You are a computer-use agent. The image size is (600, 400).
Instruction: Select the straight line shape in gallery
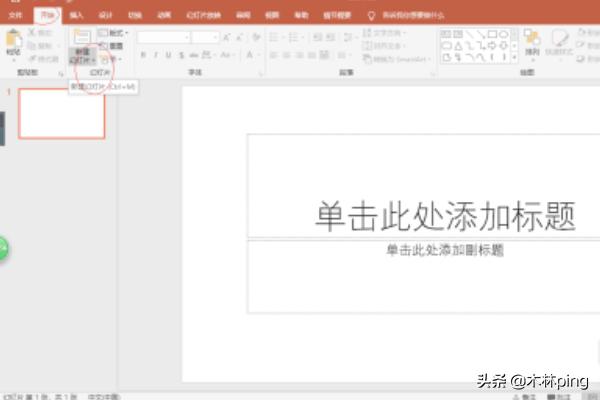469,34
